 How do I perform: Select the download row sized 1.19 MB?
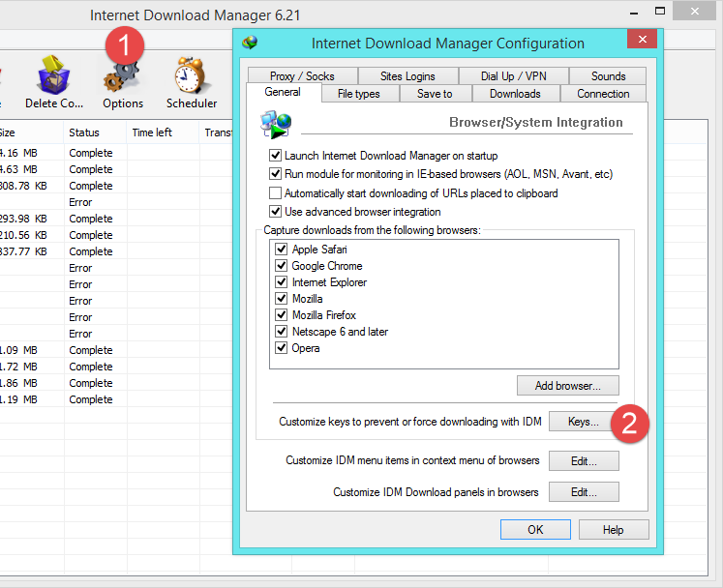[x=116, y=399]
